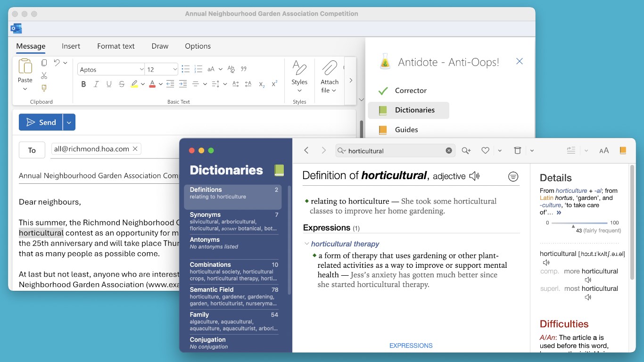Click the trash can icon in Dictionaries toolbar

pyautogui.click(x=517, y=150)
